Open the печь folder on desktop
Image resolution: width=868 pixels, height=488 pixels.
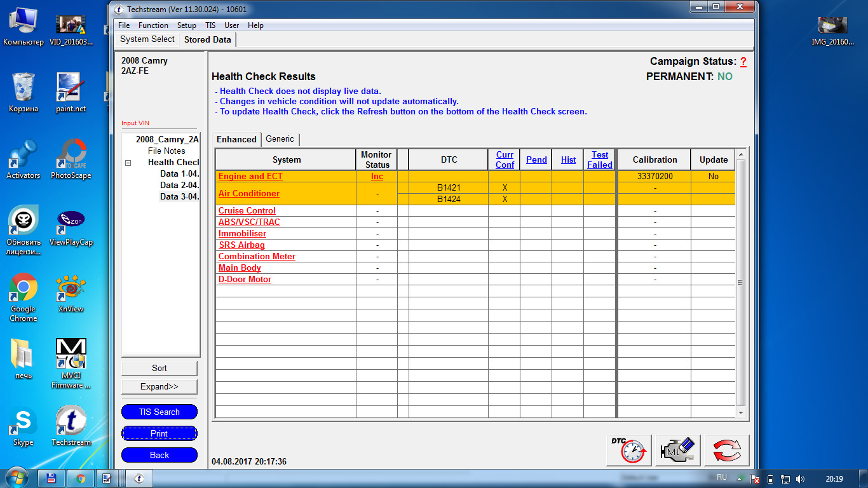pyautogui.click(x=24, y=360)
